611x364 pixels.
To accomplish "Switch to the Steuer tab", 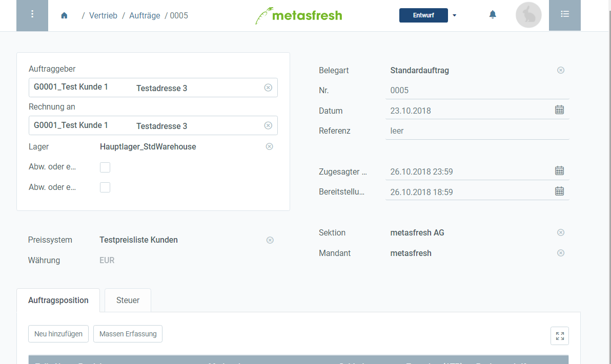I will pyautogui.click(x=127, y=300).
